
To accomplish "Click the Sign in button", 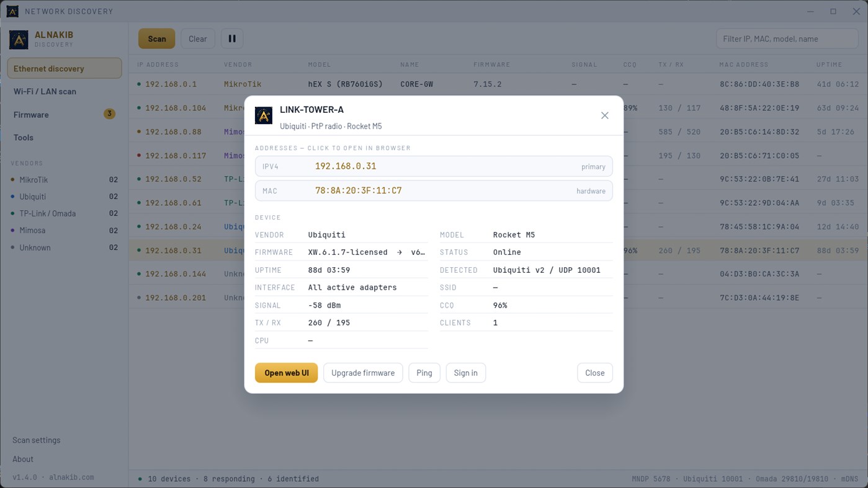I will (x=465, y=373).
